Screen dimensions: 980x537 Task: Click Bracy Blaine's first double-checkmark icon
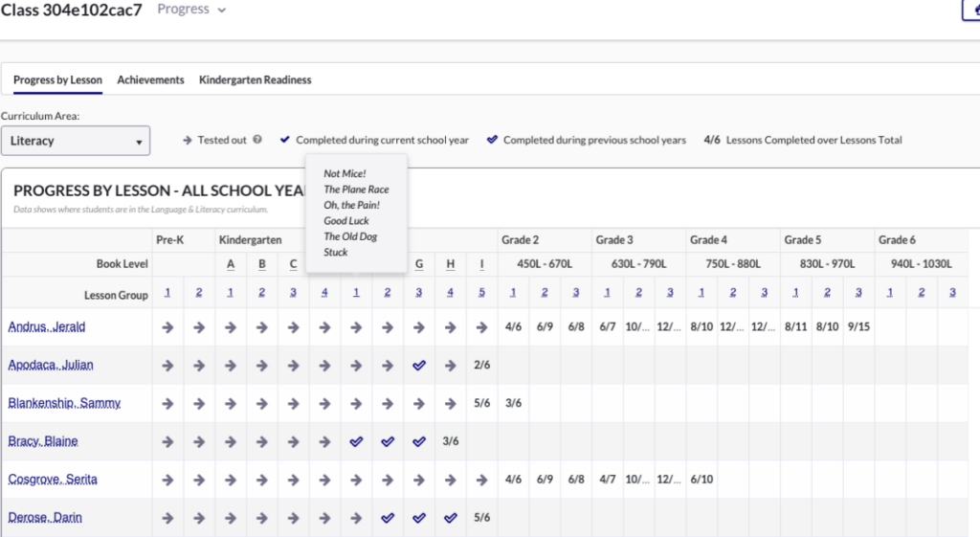pos(356,441)
